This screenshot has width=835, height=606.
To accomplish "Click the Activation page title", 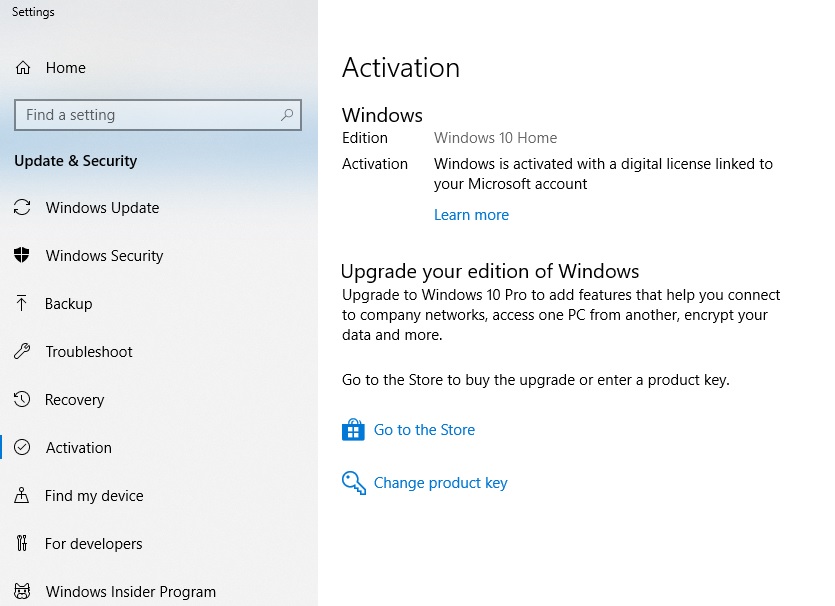I will point(401,68).
